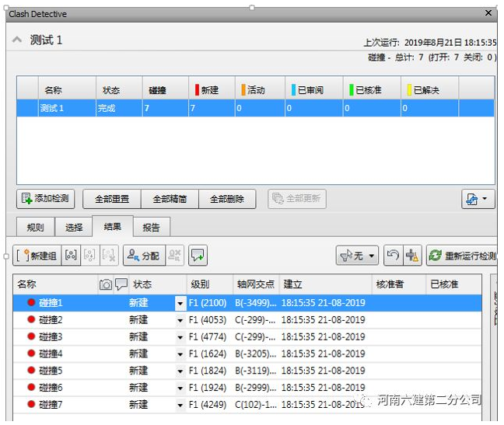This screenshot has width=504, height=425.
Task: Click the red status dot of 碰撞3
Action: pyautogui.click(x=31, y=336)
